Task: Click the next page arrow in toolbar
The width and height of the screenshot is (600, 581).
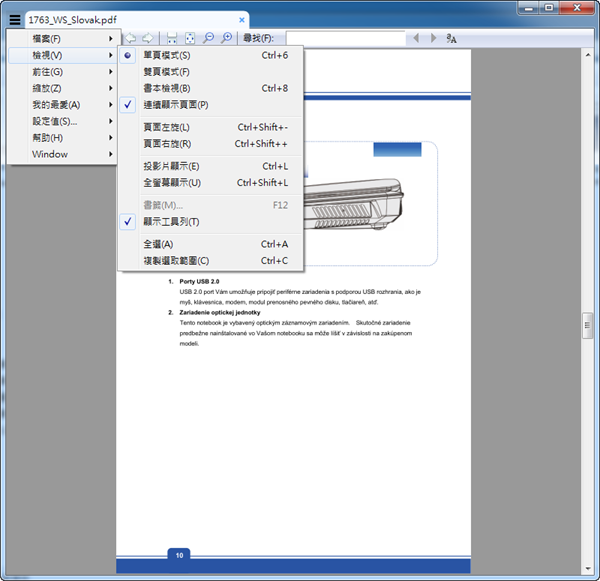Action: 148,38
